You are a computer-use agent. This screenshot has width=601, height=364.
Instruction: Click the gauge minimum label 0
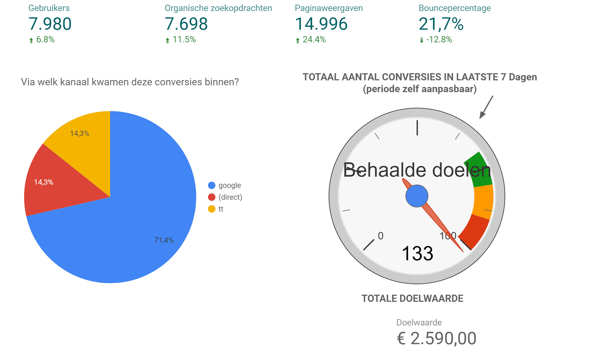pyautogui.click(x=380, y=236)
